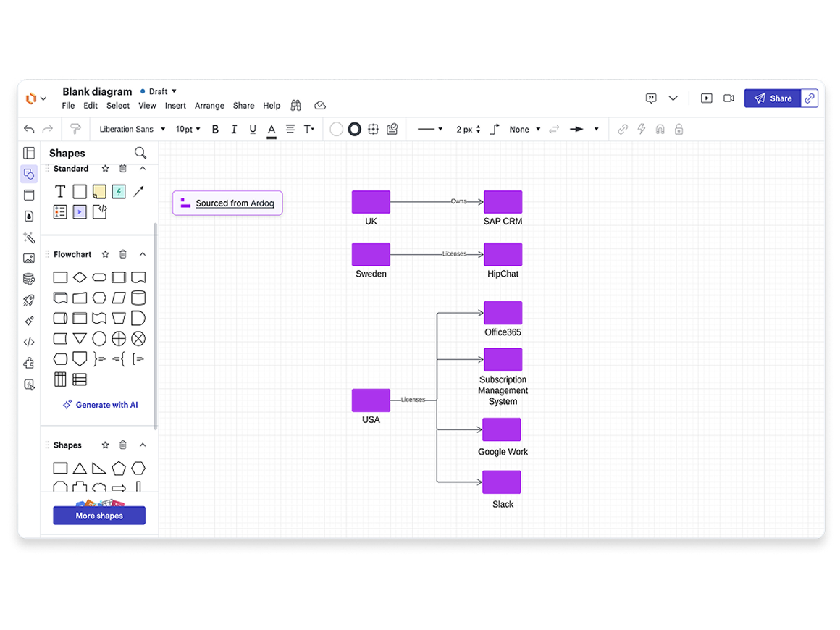Select the Slack purple box
Image resolution: width=840 pixels, height=630 pixels.
pos(501,482)
